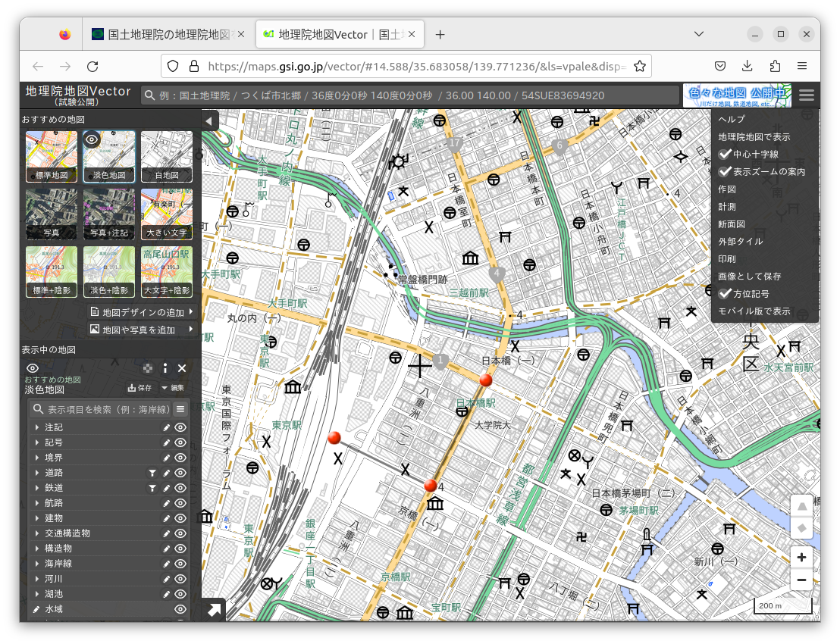This screenshot has height=644, width=840.
Task: Edit style of 建物 using its pencil icon
Action: [167, 518]
